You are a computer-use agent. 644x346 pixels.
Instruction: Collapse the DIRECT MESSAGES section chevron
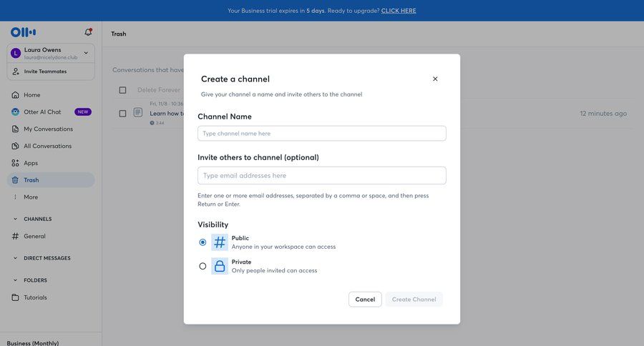coord(15,258)
